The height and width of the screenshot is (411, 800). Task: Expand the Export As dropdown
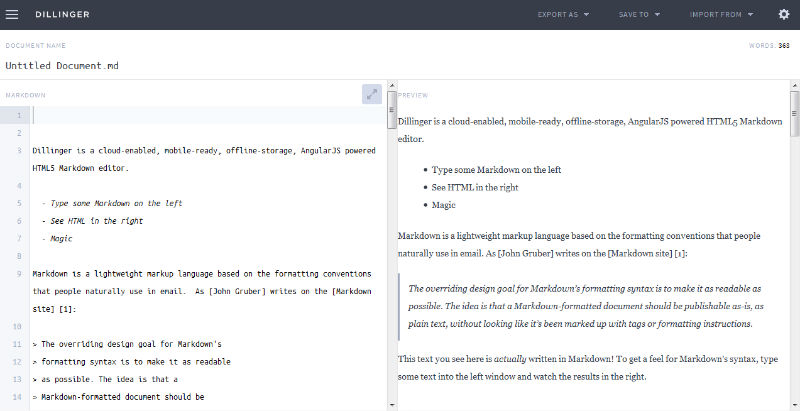tap(563, 14)
